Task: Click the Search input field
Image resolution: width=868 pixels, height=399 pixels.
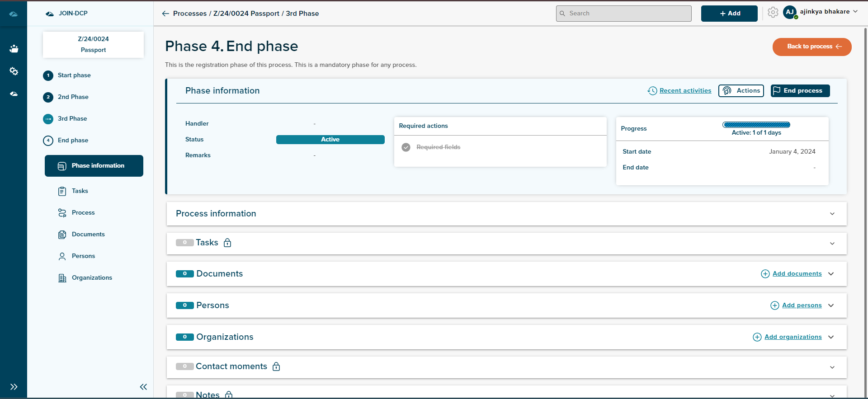Action: [624, 14]
